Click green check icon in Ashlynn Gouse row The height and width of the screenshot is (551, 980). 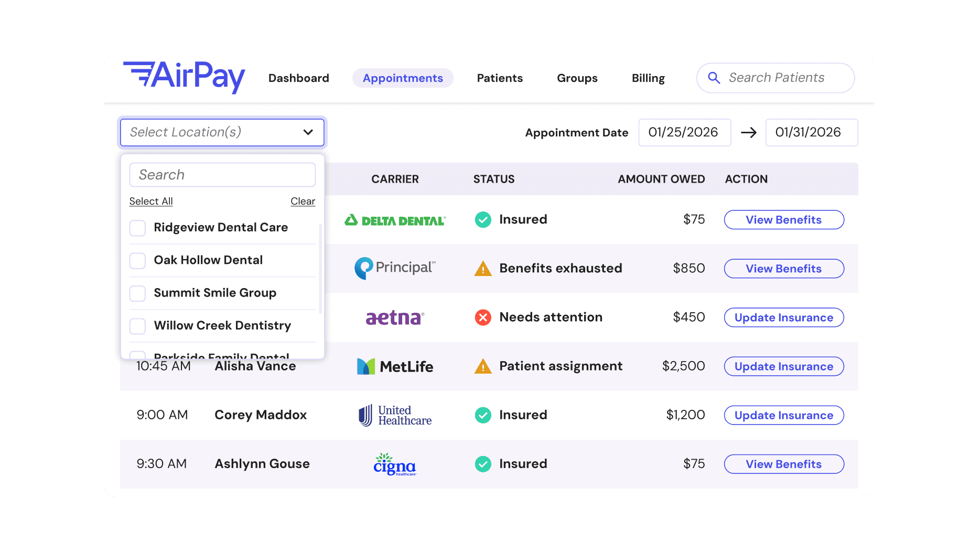tap(483, 464)
